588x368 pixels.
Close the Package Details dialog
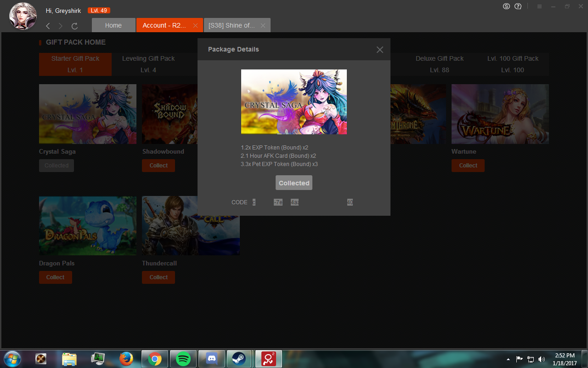coord(379,50)
